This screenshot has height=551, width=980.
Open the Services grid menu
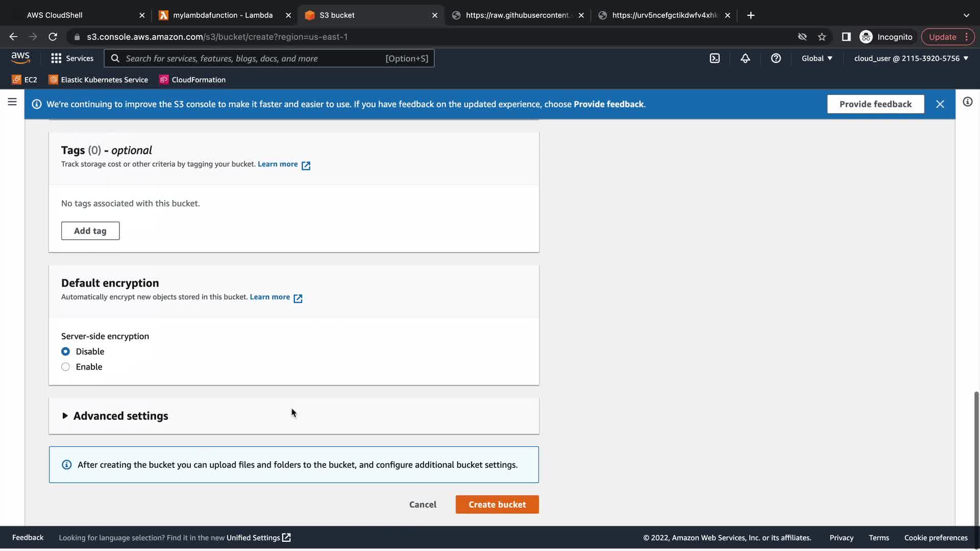point(72,58)
